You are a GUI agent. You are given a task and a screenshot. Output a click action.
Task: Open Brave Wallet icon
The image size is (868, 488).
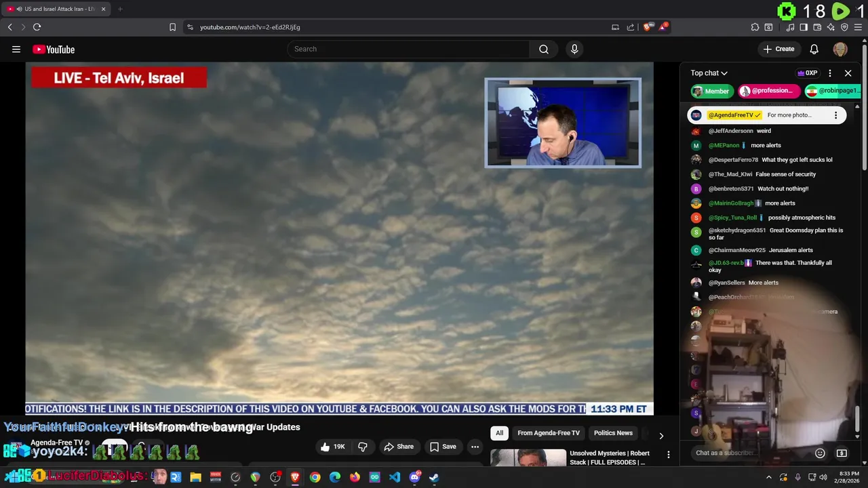click(x=817, y=27)
